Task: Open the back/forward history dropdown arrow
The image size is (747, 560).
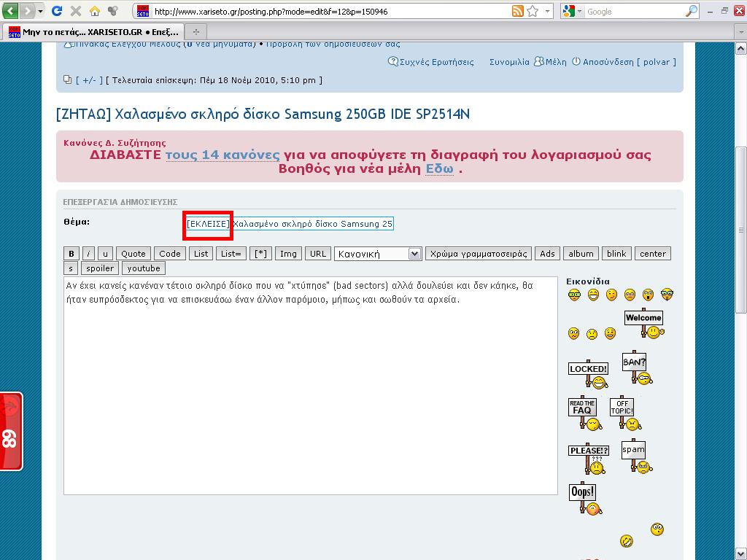Action: pos(41,10)
